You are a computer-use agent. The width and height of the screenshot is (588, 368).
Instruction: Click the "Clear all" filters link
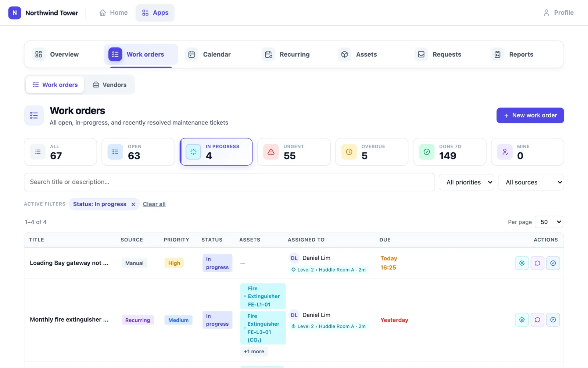tap(154, 204)
